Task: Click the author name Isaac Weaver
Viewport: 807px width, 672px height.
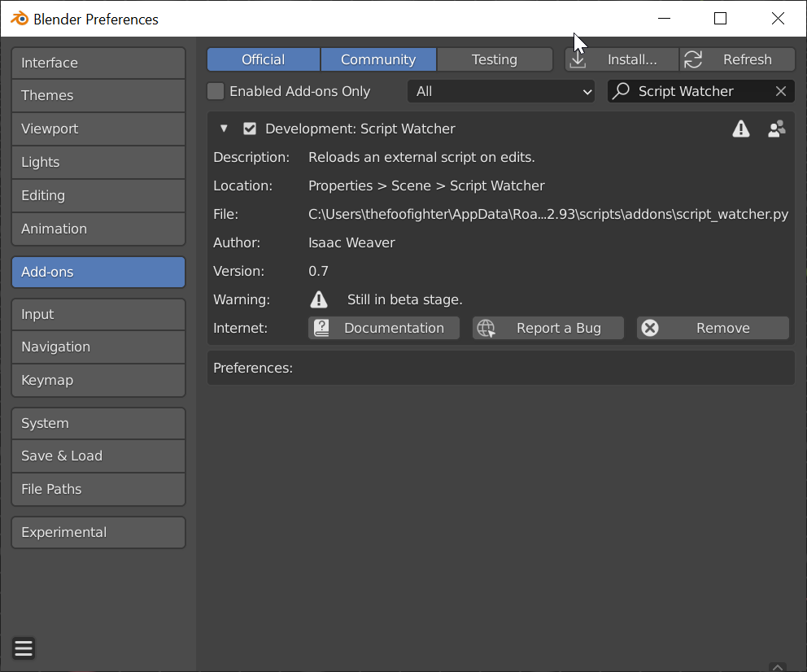Action: point(351,242)
